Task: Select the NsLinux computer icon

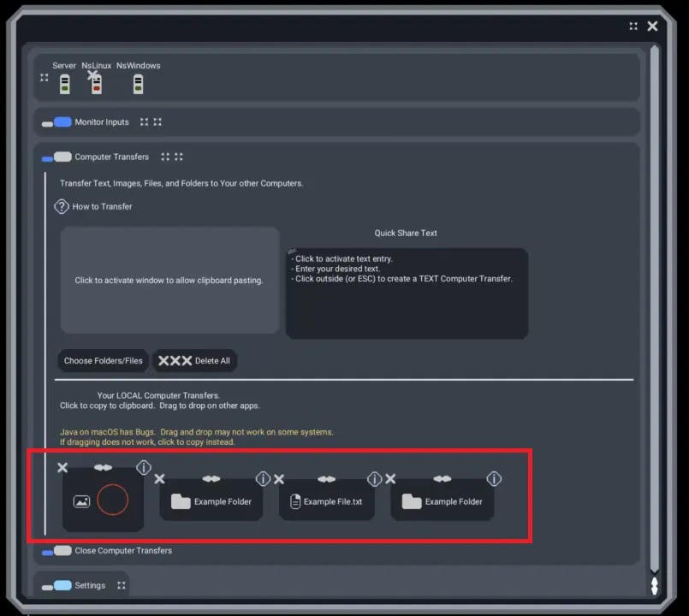Action: (97, 84)
